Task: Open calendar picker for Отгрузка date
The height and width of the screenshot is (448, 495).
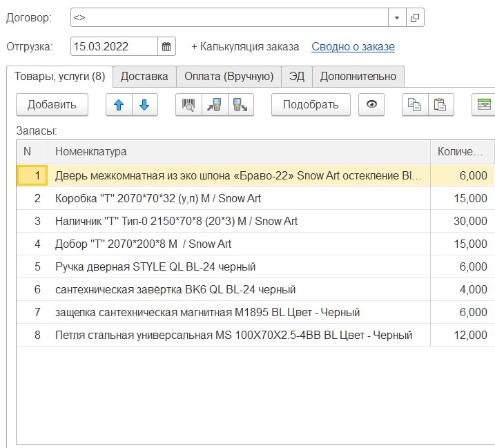Action: click(x=166, y=47)
